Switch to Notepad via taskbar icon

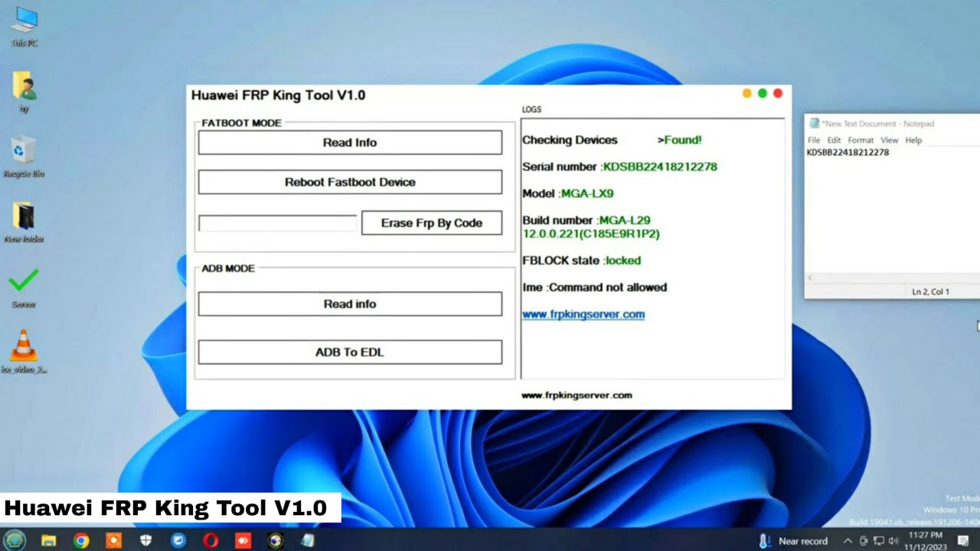click(307, 541)
